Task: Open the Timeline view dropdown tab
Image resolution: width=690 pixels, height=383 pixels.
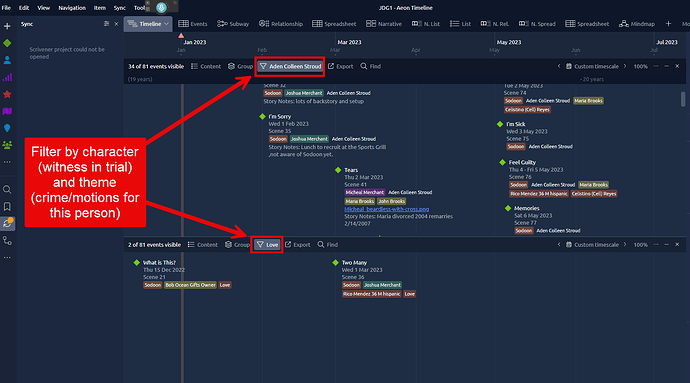Action: point(148,24)
